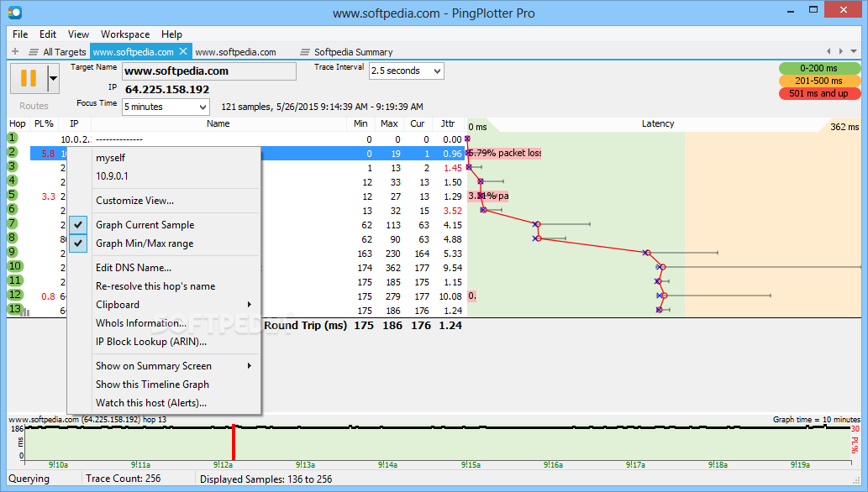Choose Customize View... in the context menu

(134, 201)
